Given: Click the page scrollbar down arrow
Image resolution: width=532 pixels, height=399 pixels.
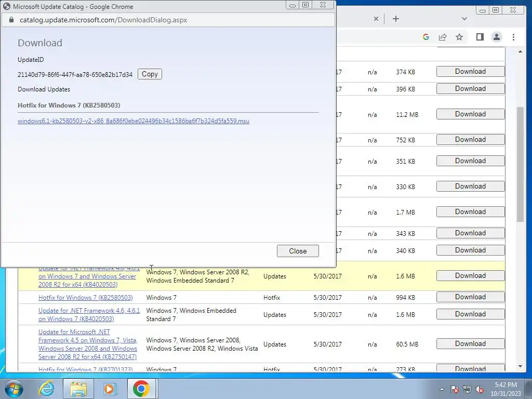Looking at the screenshot, I should (520, 366).
